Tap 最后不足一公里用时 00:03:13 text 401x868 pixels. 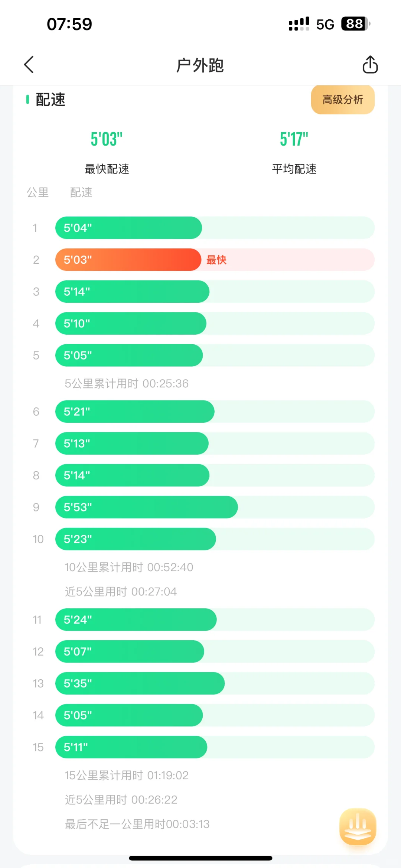point(137,824)
